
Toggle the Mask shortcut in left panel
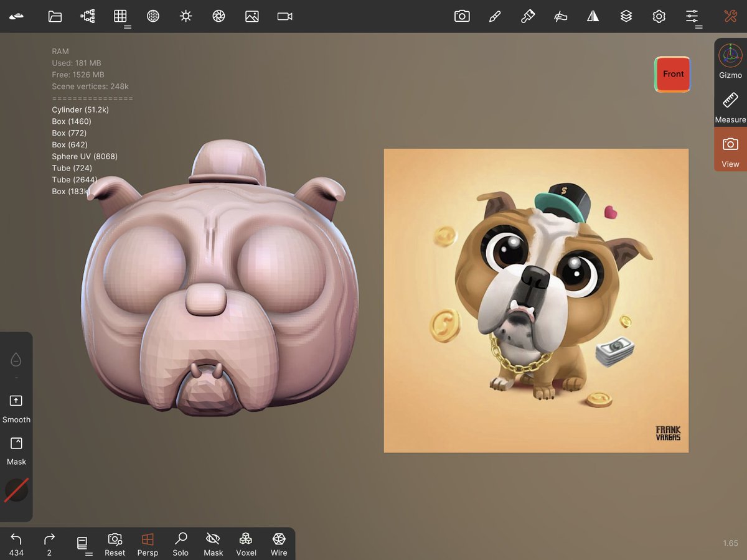[x=16, y=450]
